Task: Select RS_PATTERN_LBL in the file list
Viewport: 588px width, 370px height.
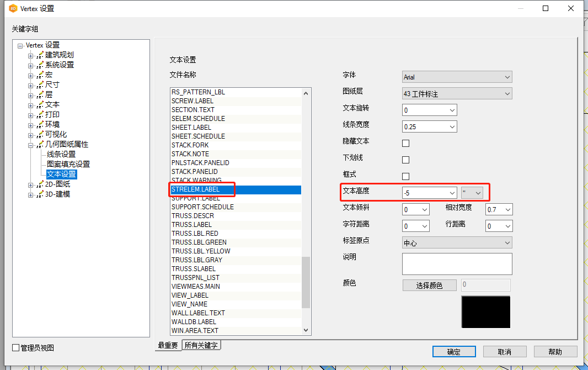Action: pos(236,92)
